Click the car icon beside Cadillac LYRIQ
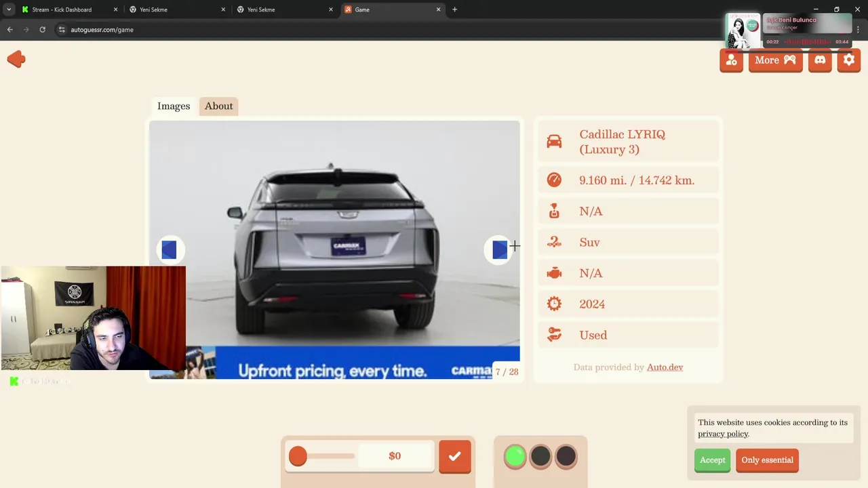This screenshot has width=868, height=488. (x=554, y=141)
